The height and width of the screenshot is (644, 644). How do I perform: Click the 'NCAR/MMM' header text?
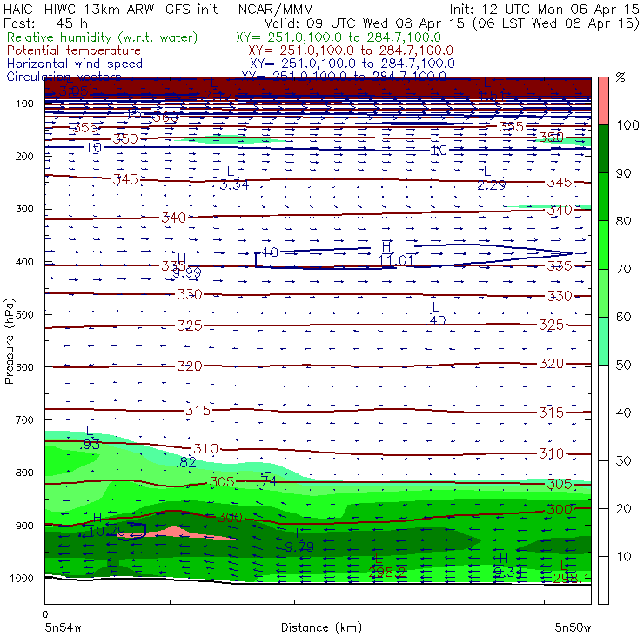pos(276,10)
